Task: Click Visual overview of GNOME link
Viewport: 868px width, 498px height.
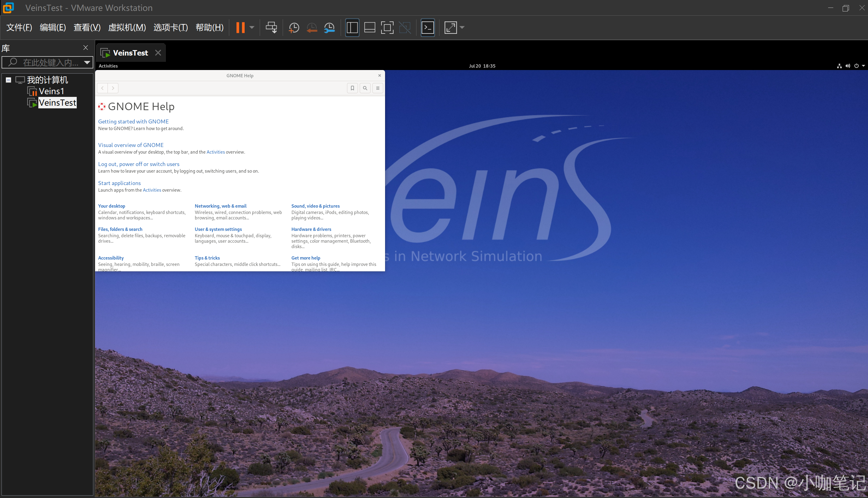Action: [x=130, y=144]
